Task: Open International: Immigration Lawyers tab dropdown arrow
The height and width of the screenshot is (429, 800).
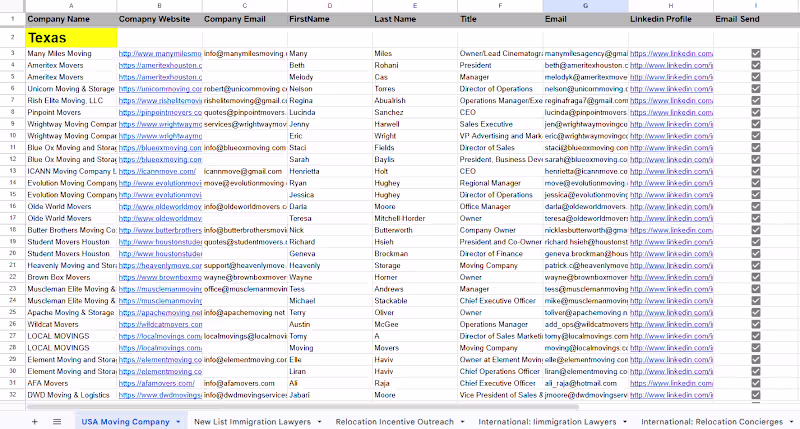Action: click(625, 422)
